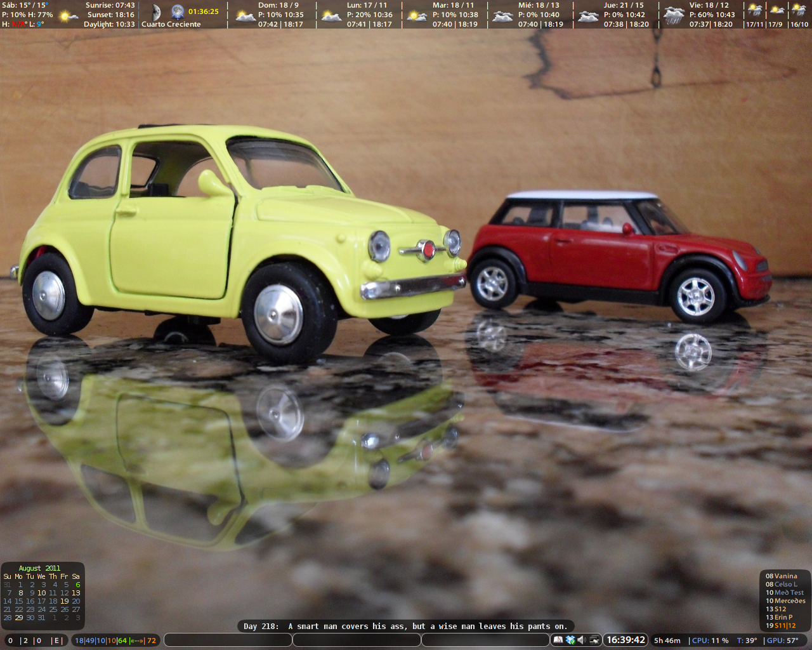Click the "Dom: 18 / 9" forecast text
The image size is (812, 650).
click(278, 5)
